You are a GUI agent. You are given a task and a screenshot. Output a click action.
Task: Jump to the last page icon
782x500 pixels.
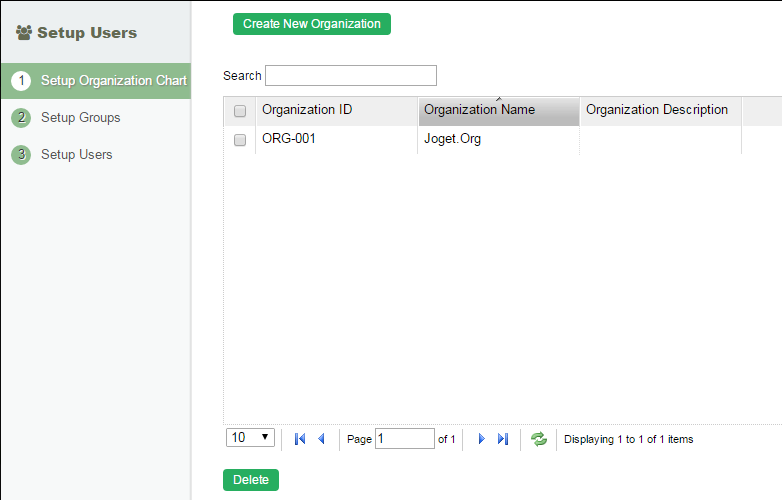(503, 439)
